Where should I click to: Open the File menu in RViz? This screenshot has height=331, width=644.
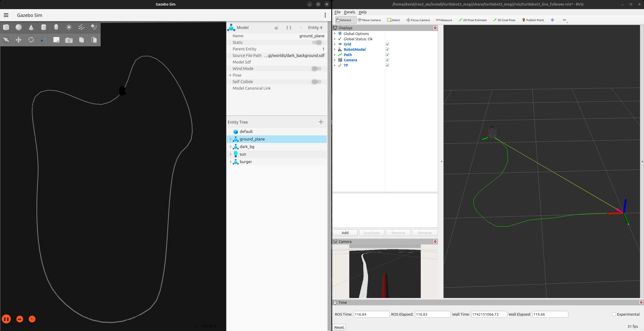coord(337,12)
